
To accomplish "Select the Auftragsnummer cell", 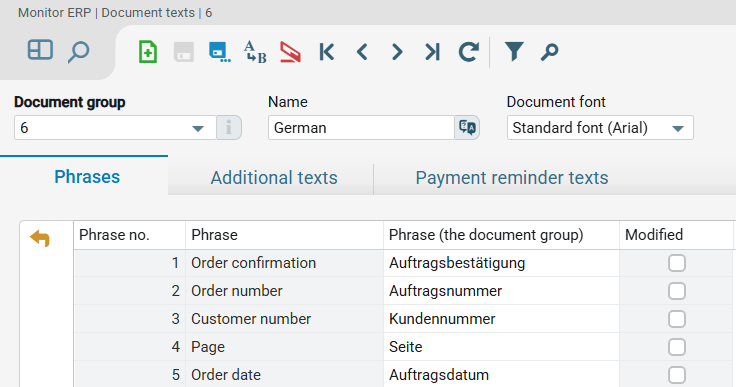I will point(501,291).
